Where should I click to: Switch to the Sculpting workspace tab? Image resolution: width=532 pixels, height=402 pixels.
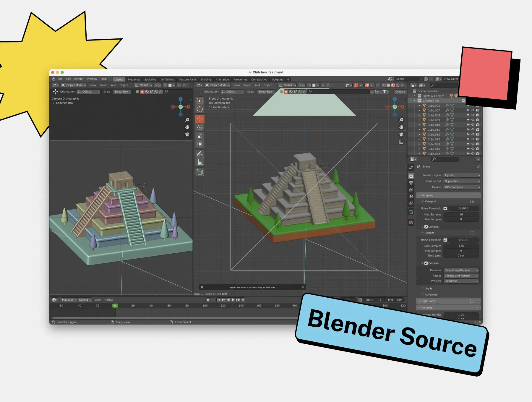pos(150,80)
